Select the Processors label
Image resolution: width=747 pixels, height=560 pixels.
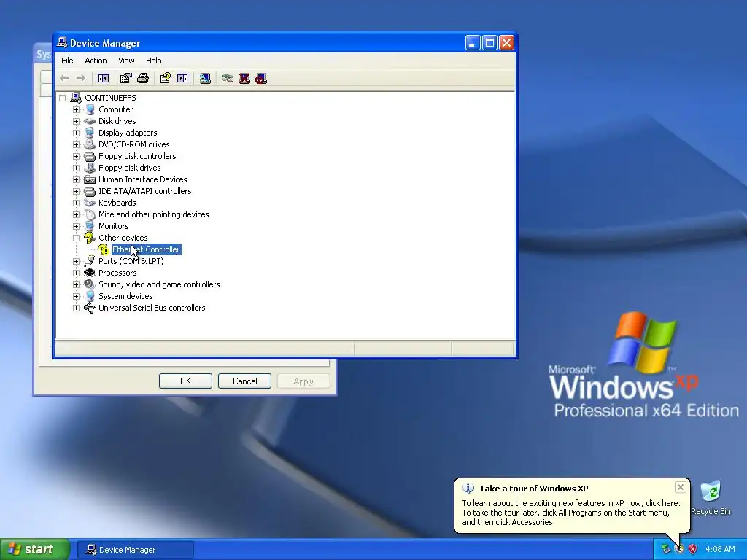pos(117,273)
